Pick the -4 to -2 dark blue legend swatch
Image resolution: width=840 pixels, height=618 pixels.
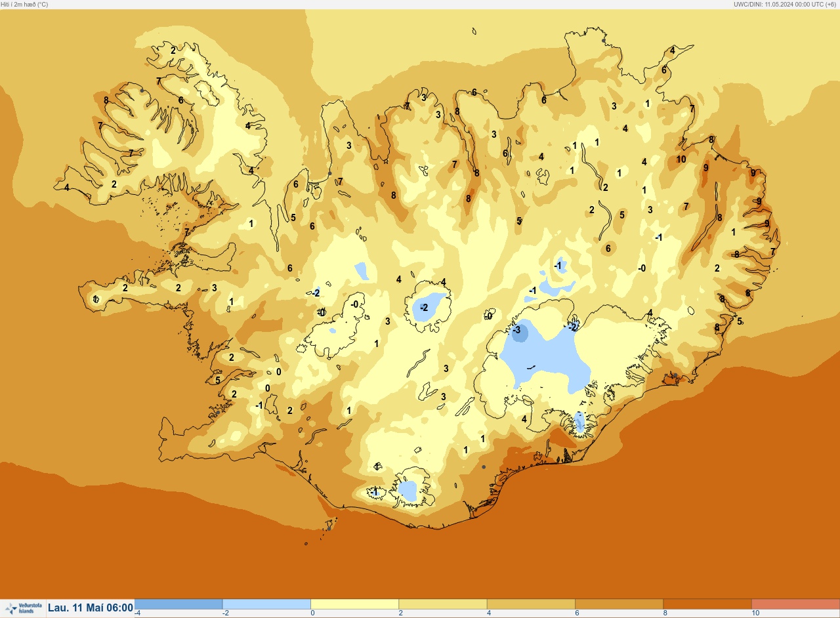click(x=178, y=604)
